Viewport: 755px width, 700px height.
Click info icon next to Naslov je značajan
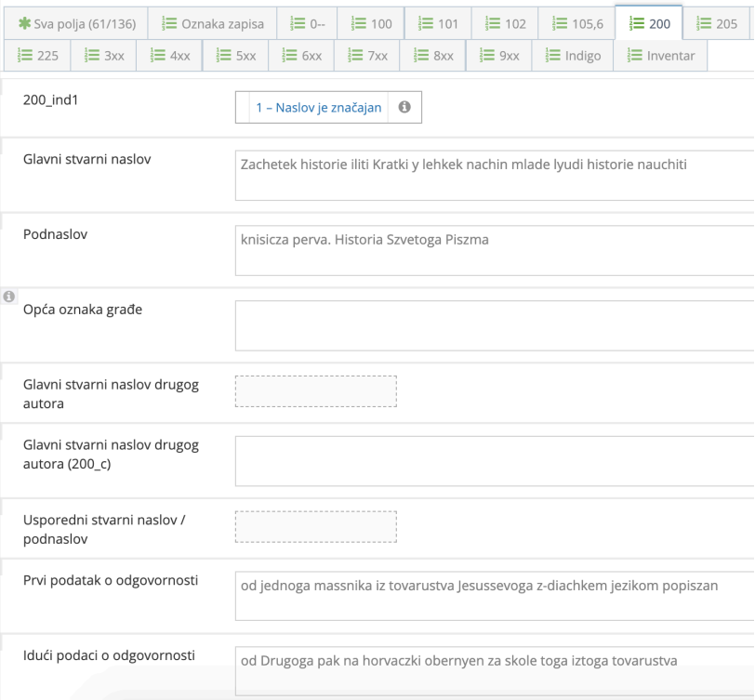404,108
